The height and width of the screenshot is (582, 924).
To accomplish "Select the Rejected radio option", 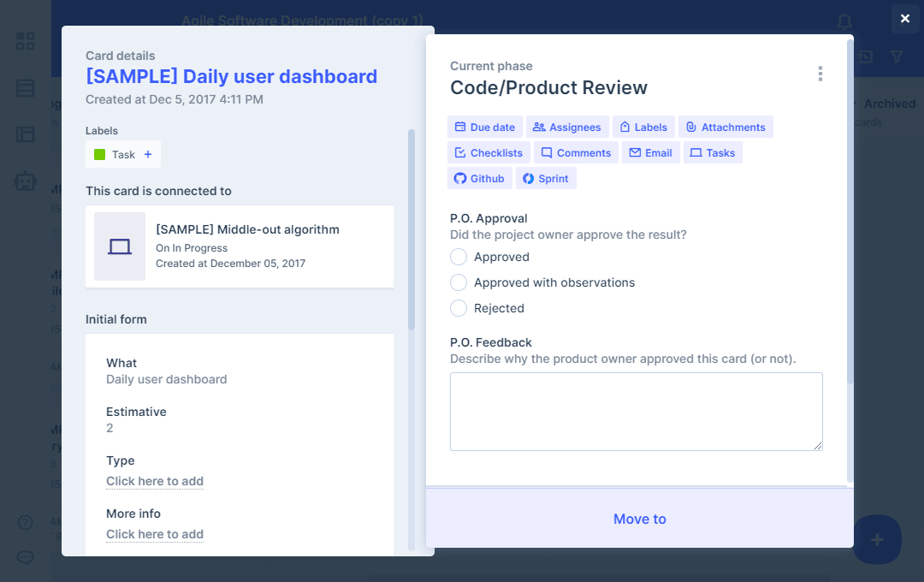I will click(x=459, y=308).
